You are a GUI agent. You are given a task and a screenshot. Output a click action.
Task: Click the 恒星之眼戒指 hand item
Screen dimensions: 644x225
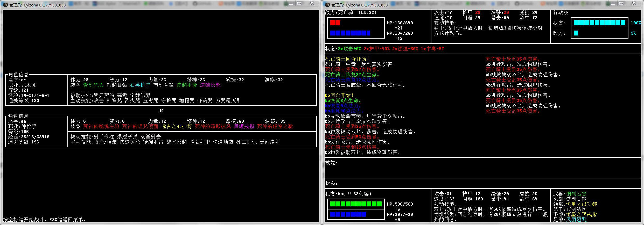581,214
